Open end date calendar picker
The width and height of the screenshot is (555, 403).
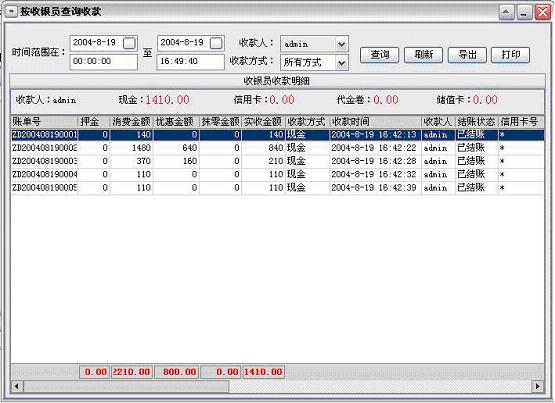(x=216, y=43)
